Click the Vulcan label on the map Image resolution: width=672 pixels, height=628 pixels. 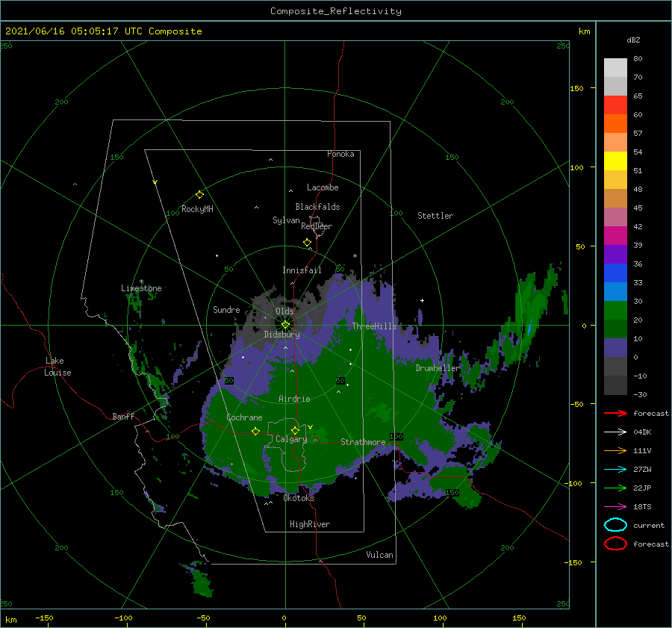380,555
